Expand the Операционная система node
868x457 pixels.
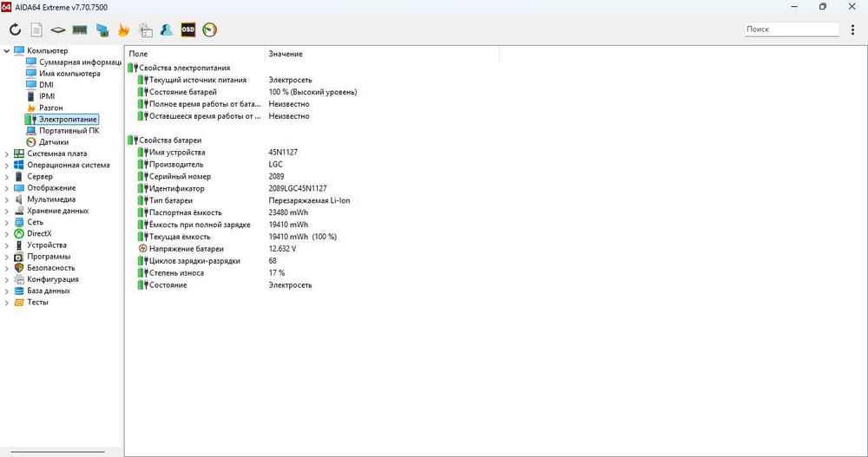point(7,166)
